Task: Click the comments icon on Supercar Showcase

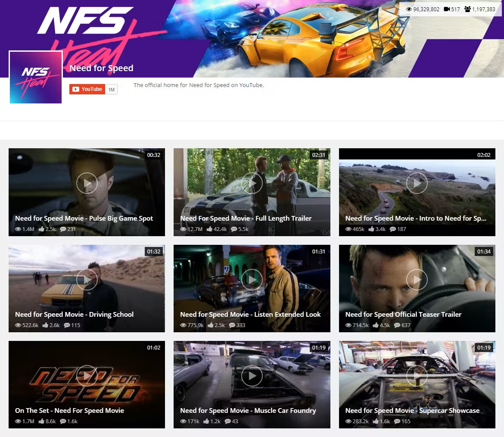Action: tap(397, 421)
